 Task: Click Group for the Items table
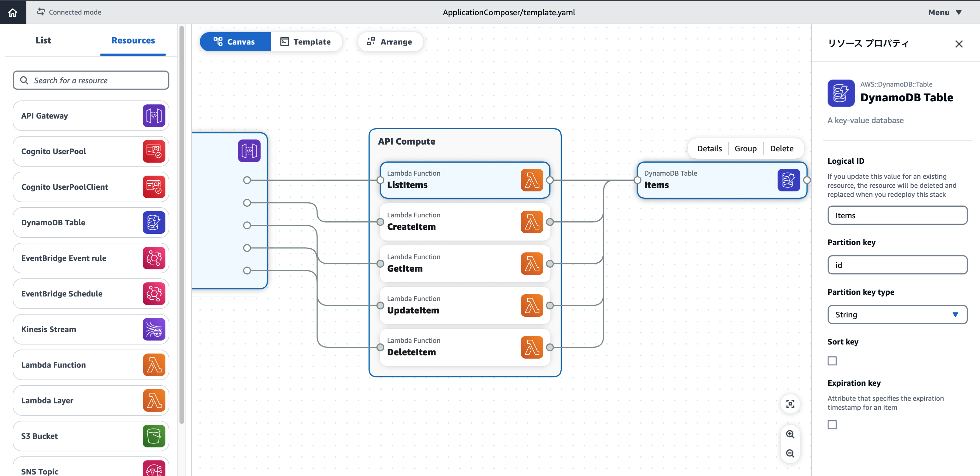[x=745, y=149]
